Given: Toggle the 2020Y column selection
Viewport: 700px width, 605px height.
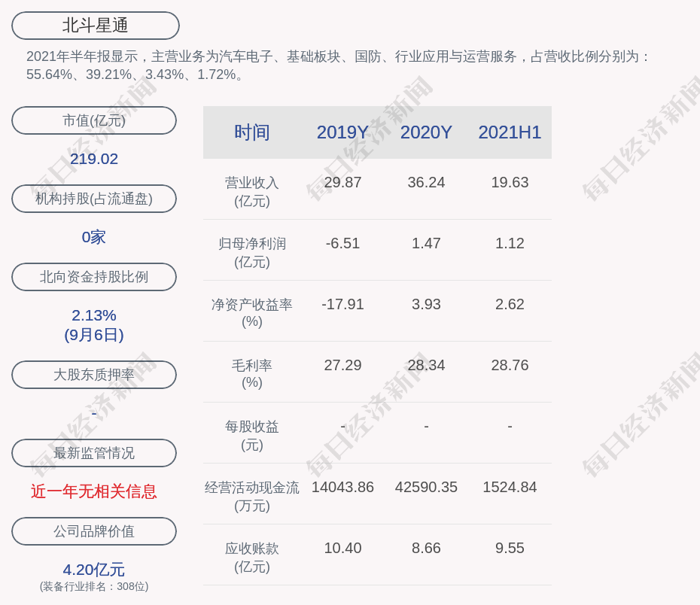Looking at the screenshot, I should pyautogui.click(x=425, y=132).
